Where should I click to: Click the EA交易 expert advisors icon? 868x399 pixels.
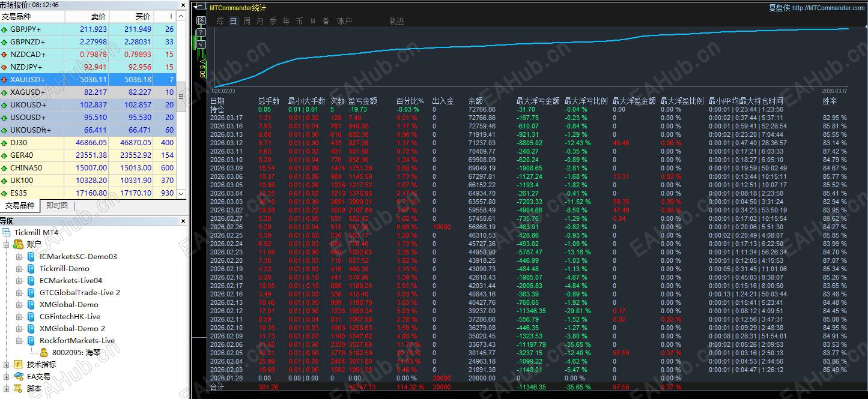click(x=19, y=376)
